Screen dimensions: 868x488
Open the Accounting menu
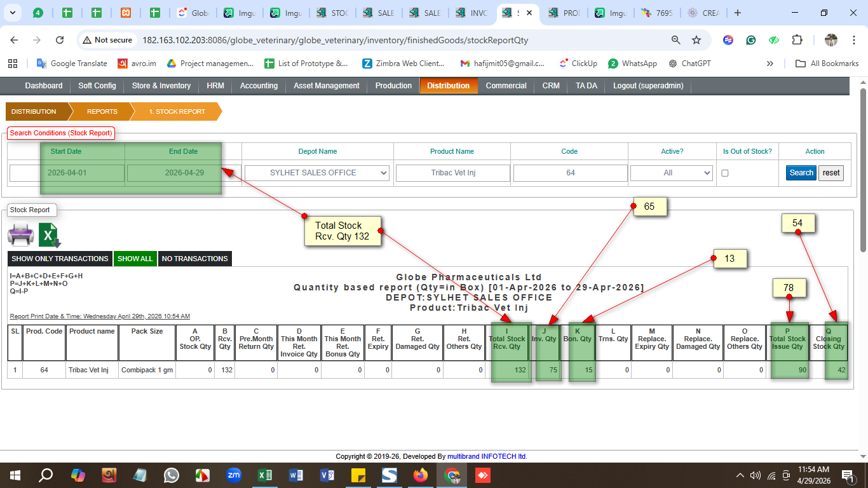[x=259, y=86]
